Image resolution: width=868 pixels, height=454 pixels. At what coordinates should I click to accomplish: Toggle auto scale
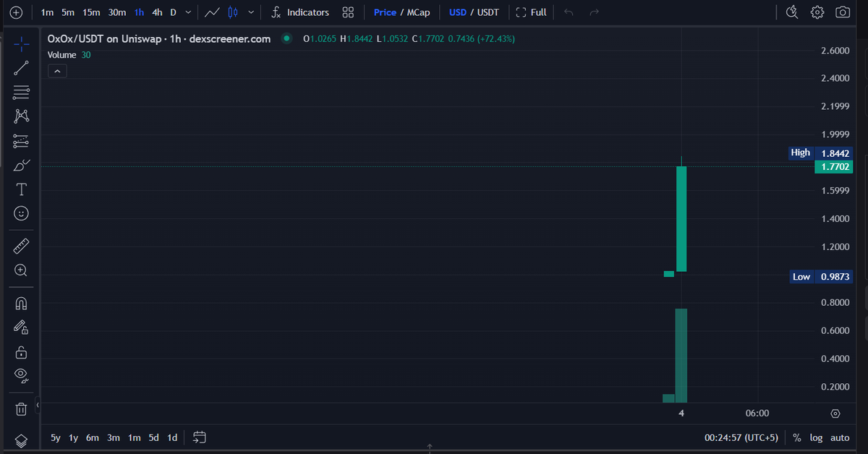click(840, 437)
